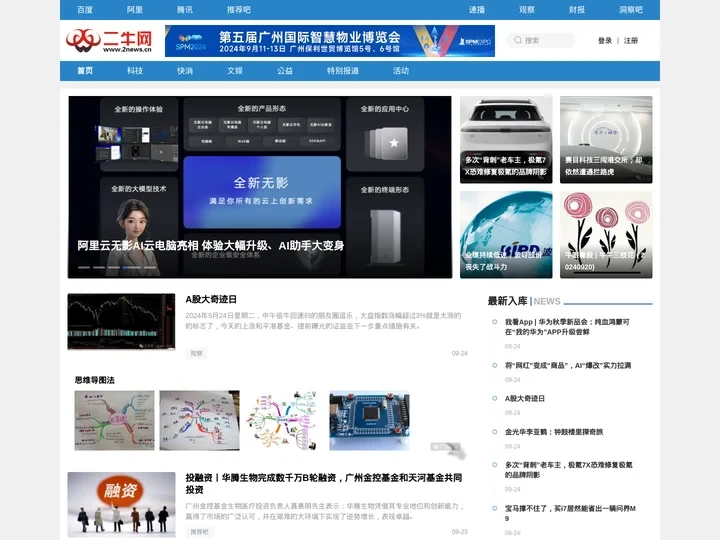Open the second mind map image
720x540 pixels.
pyautogui.click(x=199, y=420)
